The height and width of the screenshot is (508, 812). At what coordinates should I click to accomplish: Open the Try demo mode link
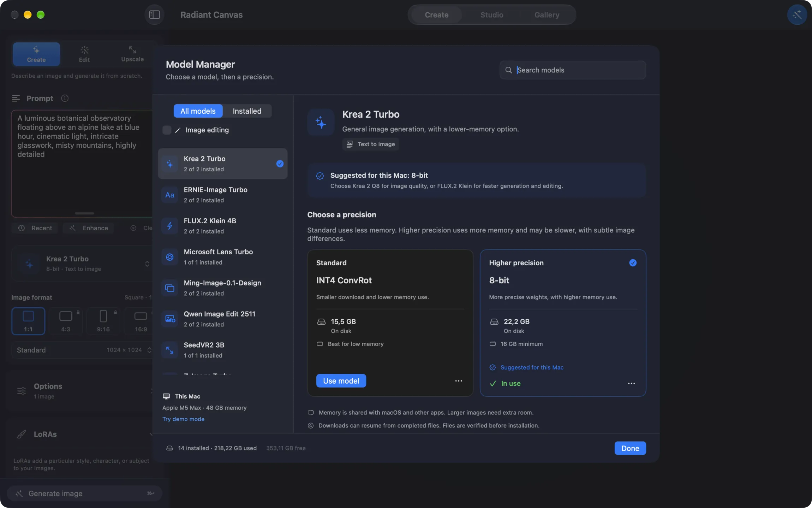183,419
